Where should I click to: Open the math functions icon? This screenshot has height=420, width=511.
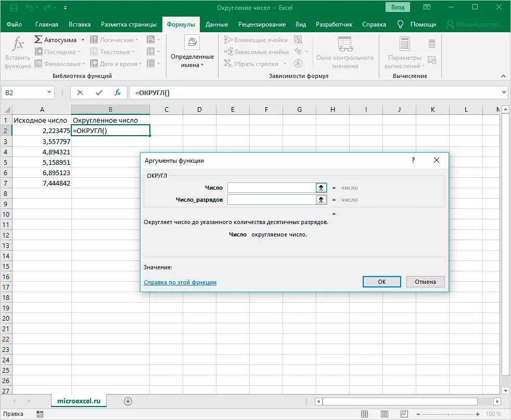point(153,52)
